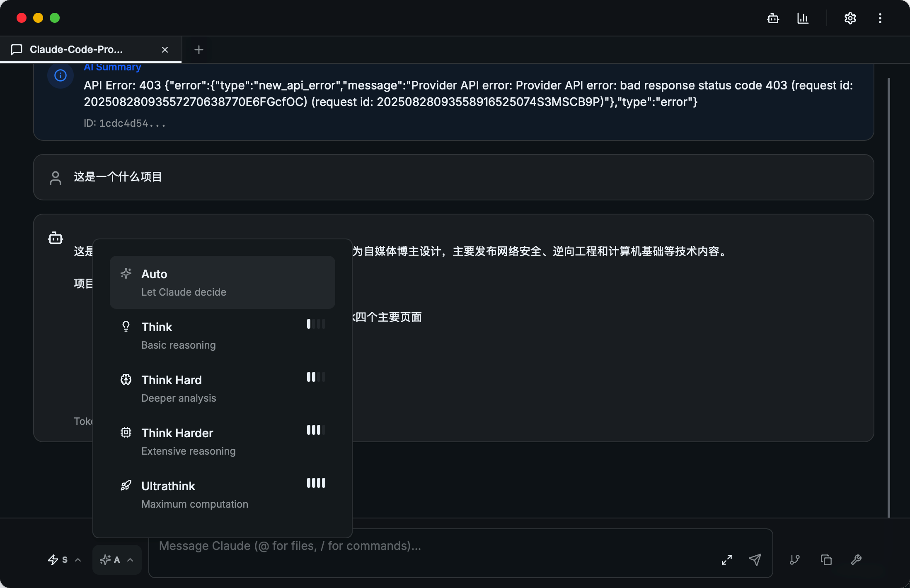Select Think Hard deeper analysis option
910x588 pixels.
222,388
